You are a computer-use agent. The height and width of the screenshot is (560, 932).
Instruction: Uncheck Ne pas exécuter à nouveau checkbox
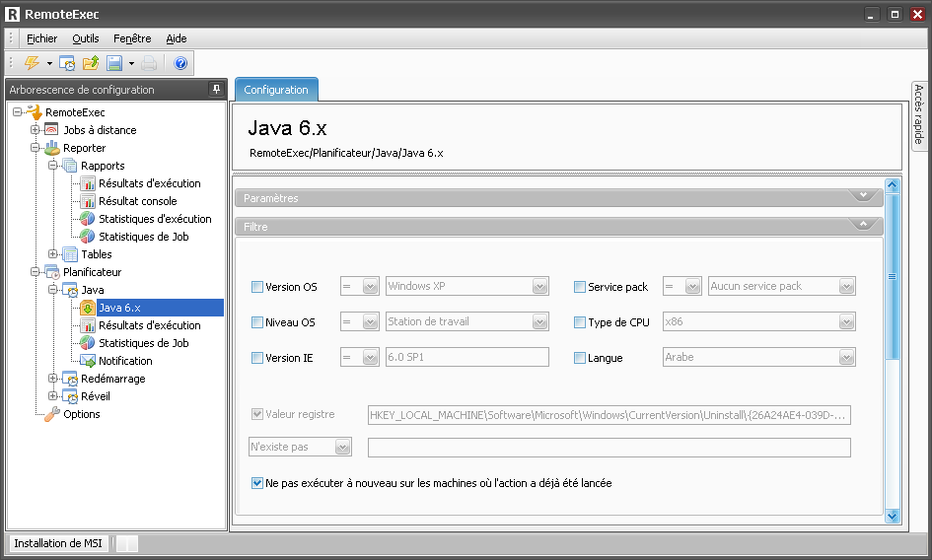click(257, 483)
